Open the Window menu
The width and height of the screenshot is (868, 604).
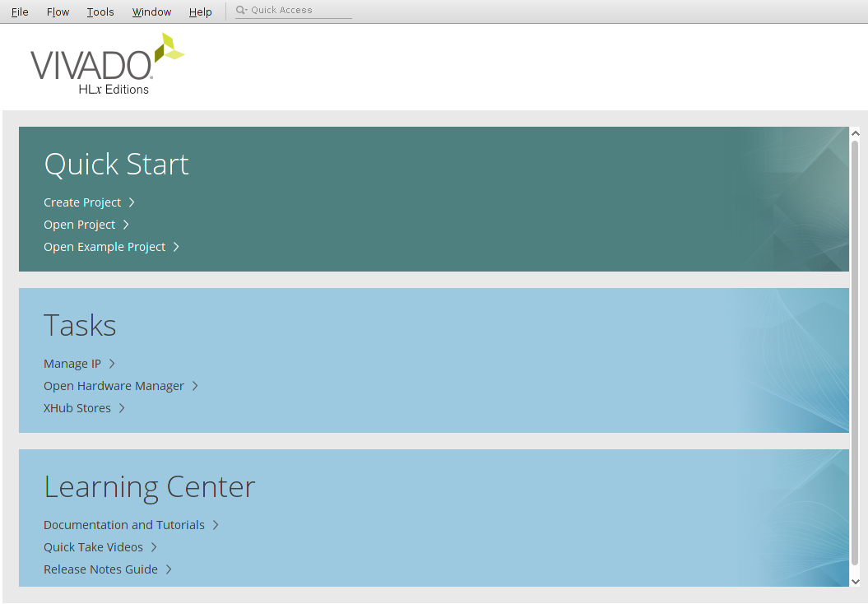151,12
